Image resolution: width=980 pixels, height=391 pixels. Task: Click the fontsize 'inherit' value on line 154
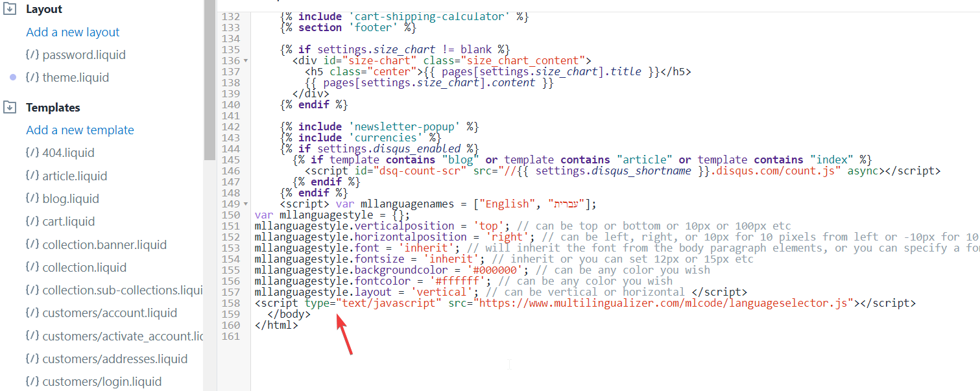tap(451, 259)
